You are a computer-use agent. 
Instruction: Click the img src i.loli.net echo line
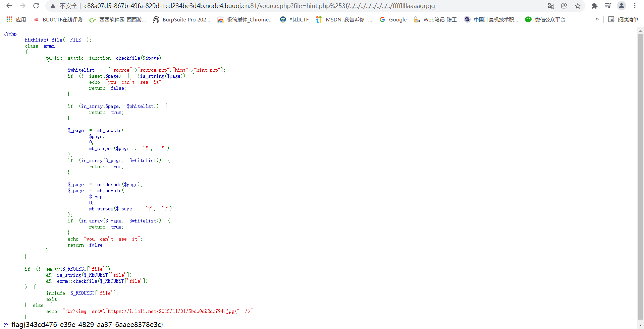[151, 311]
